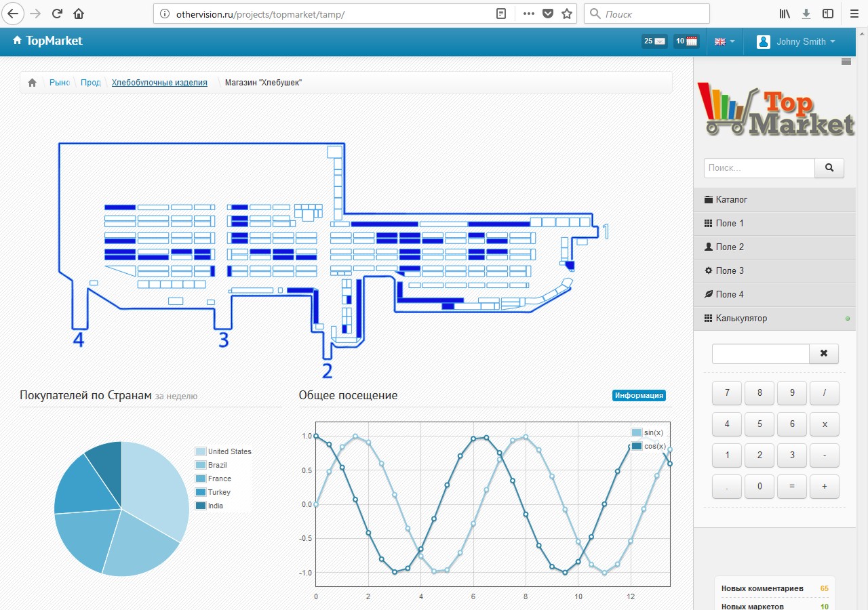The image size is (868, 610).
Task: Open the Johny Smith user menu
Action: pos(796,41)
